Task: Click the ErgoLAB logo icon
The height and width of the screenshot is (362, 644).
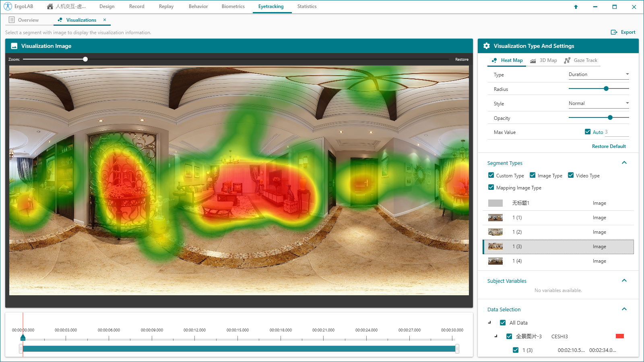Action: [8, 6]
